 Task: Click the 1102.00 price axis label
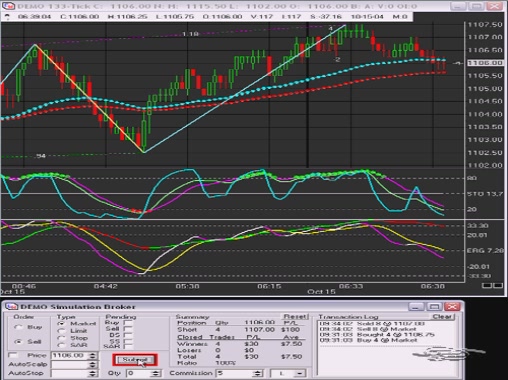(x=485, y=165)
